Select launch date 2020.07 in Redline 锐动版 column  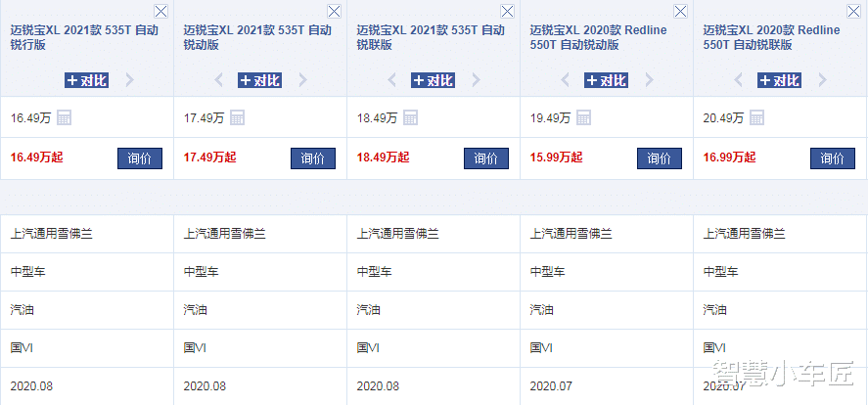pyautogui.click(x=551, y=386)
